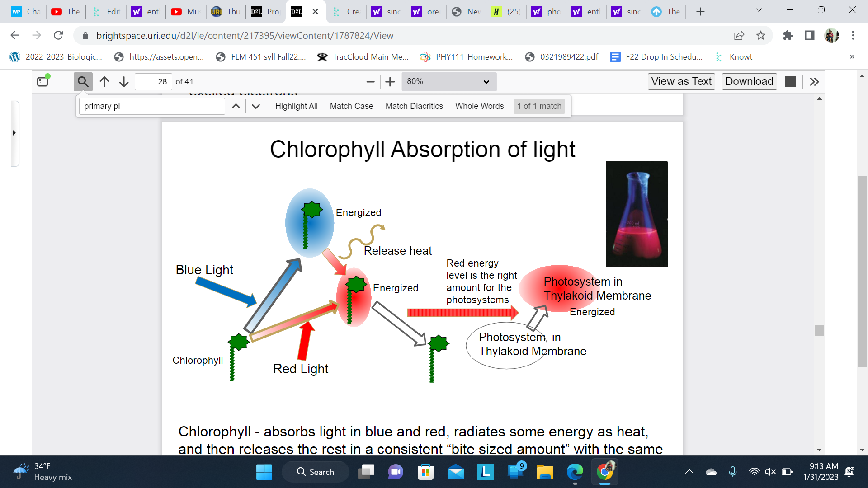Open the 80% zoom level dropdown
This screenshot has width=868, height=488.
pos(448,82)
